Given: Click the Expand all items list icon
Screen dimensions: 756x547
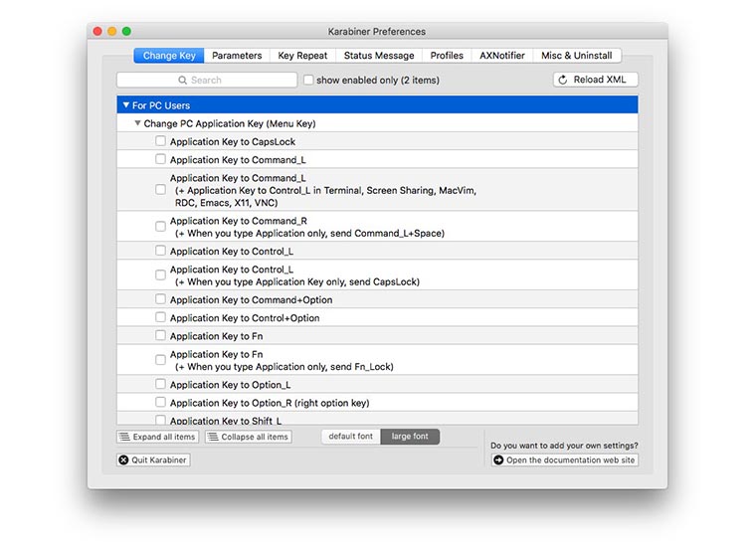Looking at the screenshot, I should pos(124,437).
